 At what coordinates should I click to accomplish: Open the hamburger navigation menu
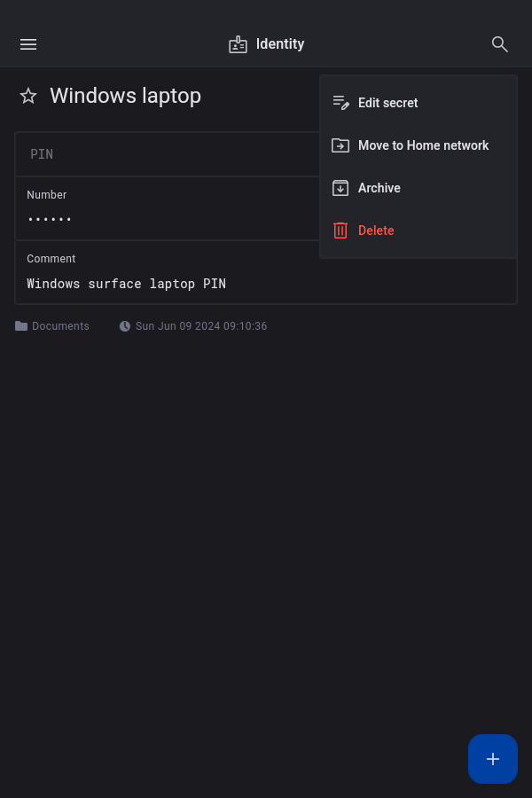point(28,44)
